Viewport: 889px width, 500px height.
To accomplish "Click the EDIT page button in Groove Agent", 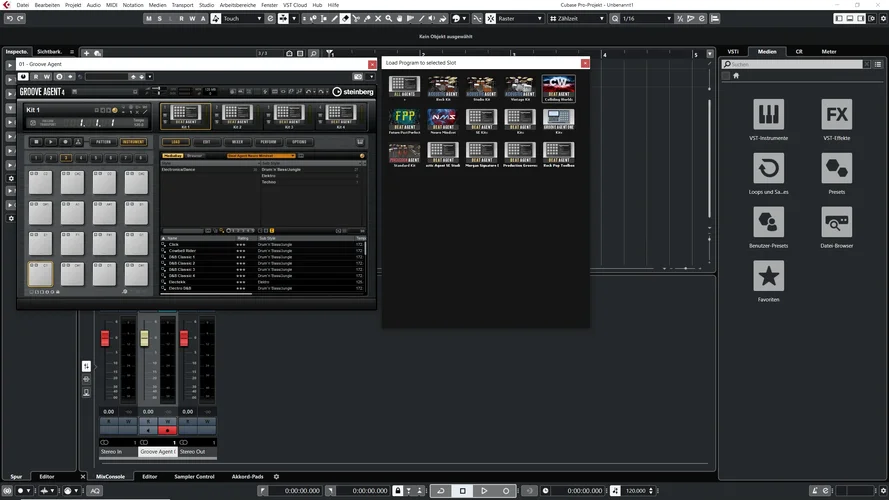I will [206, 142].
